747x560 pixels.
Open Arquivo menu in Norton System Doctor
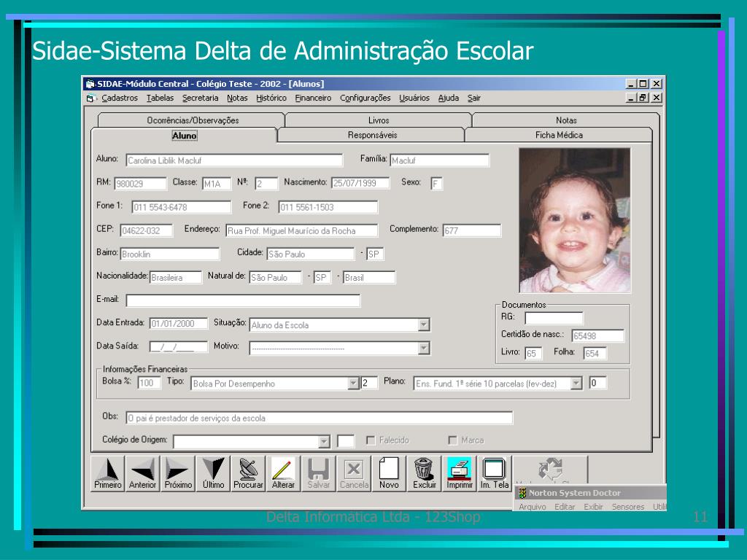click(x=532, y=507)
